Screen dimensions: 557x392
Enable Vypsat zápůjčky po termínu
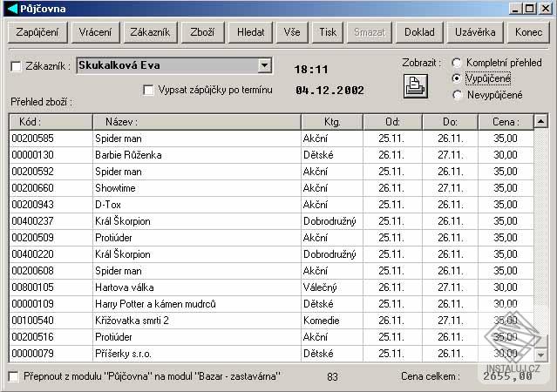click(148, 90)
